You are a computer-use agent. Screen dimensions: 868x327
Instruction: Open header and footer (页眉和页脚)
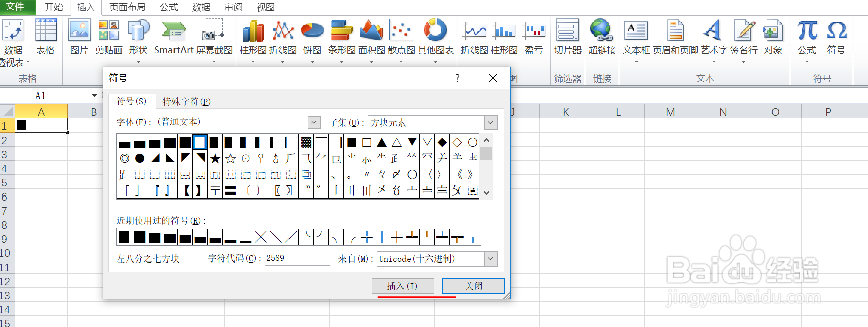click(675, 38)
